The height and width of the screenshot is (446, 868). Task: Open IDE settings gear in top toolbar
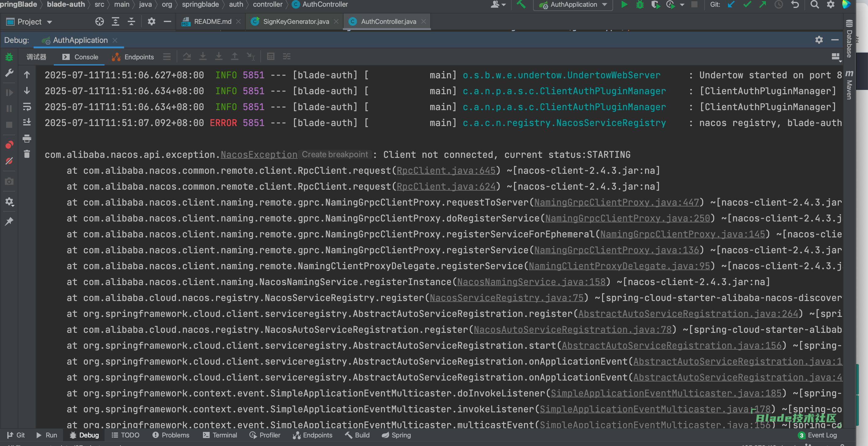[831, 5]
